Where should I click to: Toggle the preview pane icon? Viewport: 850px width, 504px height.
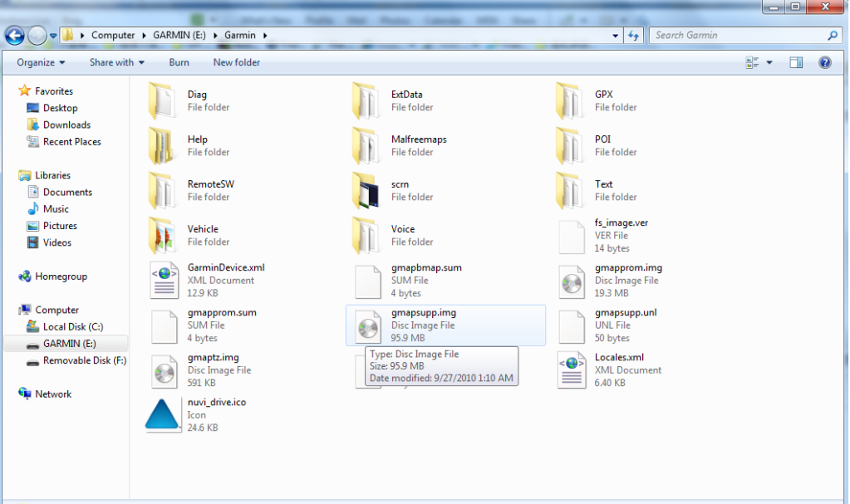[x=796, y=62]
